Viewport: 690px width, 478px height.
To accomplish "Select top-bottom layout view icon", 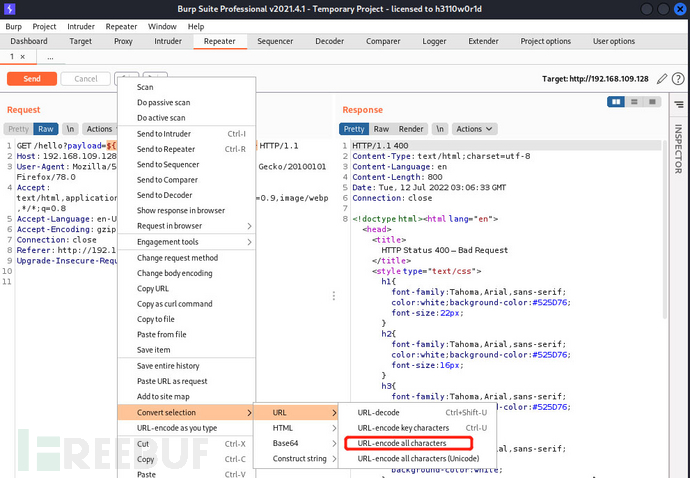I will (x=634, y=102).
